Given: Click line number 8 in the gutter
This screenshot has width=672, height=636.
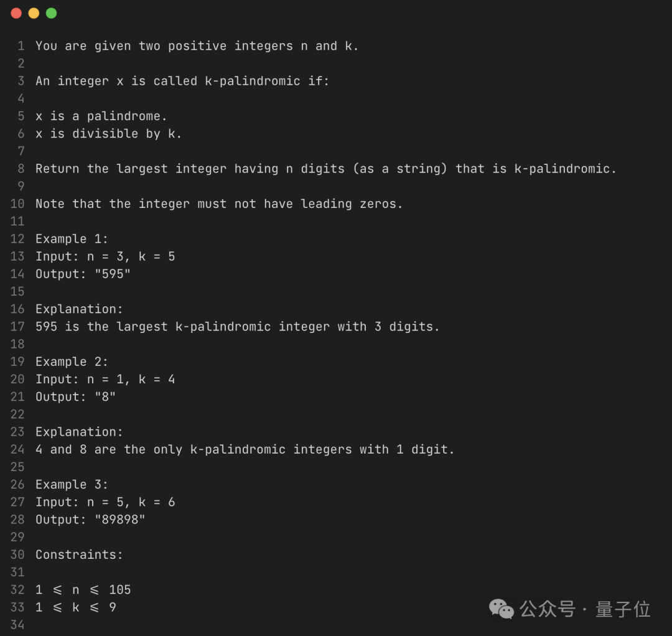Looking at the screenshot, I should coord(21,169).
